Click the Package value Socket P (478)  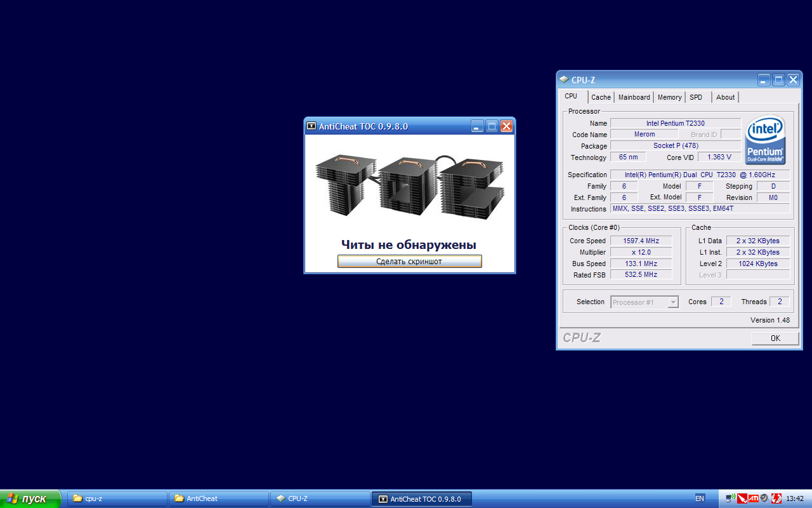click(676, 145)
